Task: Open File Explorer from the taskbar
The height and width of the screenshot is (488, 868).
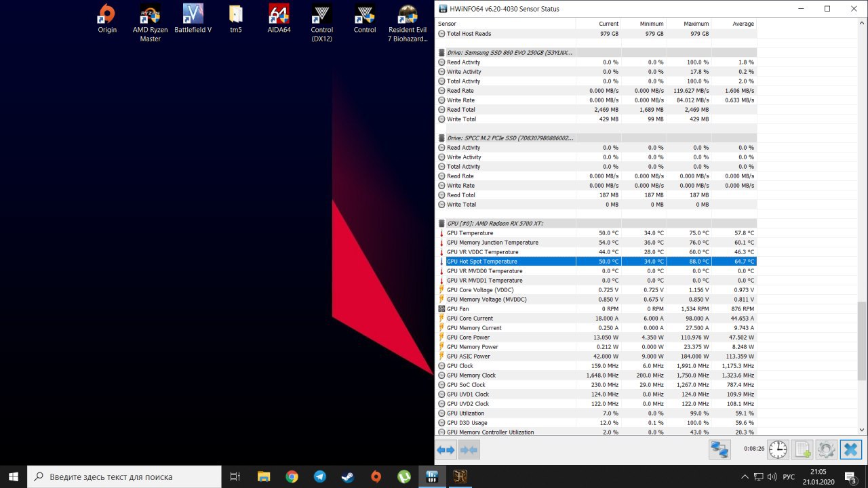Action: pyautogui.click(x=263, y=476)
